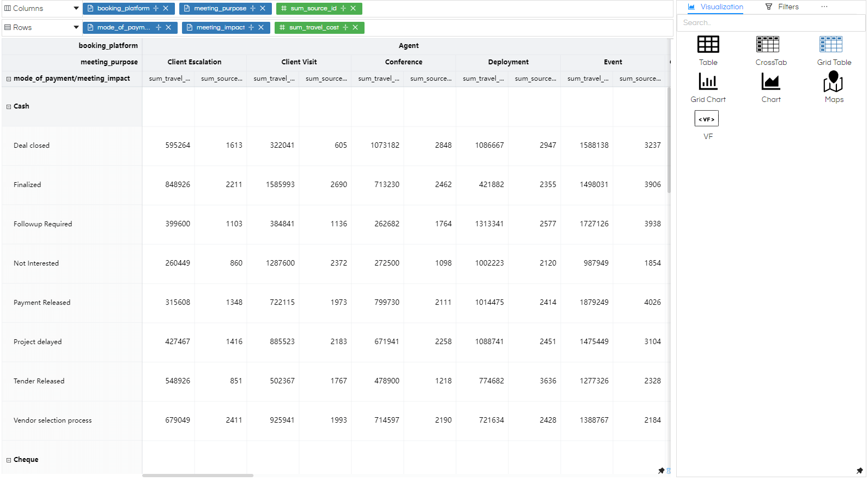
Task: Click the cell value 1388767
Action: (594, 420)
